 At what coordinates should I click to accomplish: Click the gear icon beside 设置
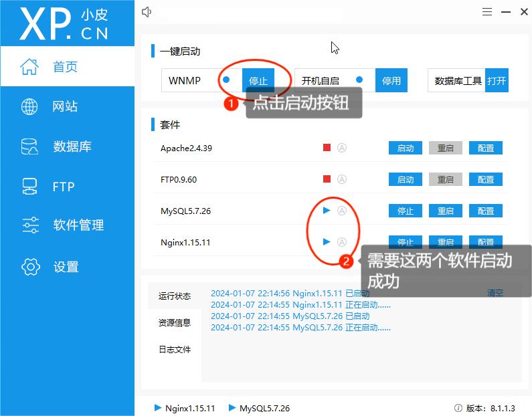(31, 267)
